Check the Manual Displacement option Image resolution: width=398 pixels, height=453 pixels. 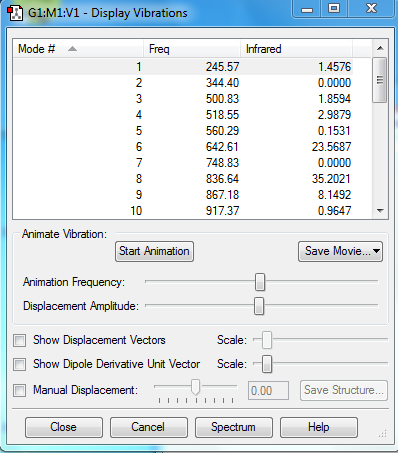pos(20,390)
